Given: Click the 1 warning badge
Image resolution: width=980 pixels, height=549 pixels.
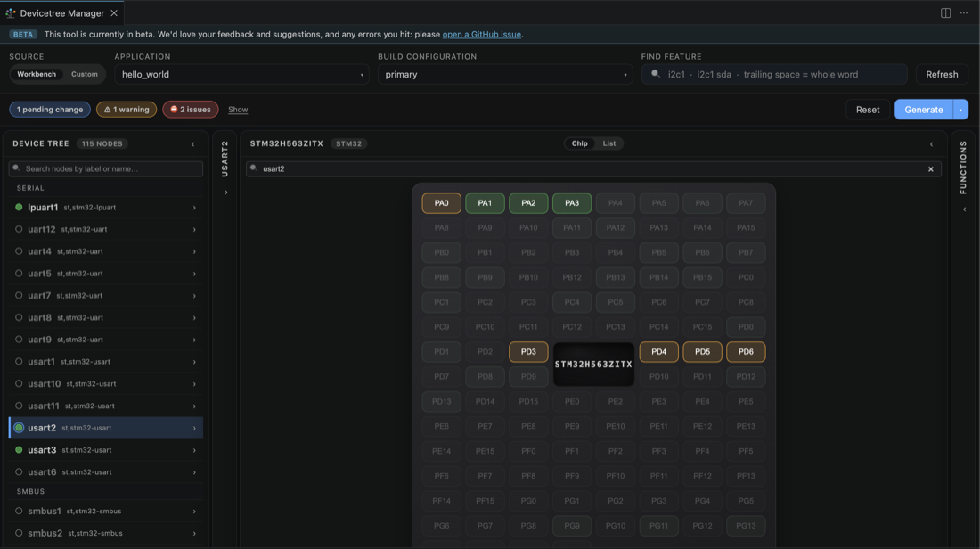Looking at the screenshot, I should click(127, 110).
